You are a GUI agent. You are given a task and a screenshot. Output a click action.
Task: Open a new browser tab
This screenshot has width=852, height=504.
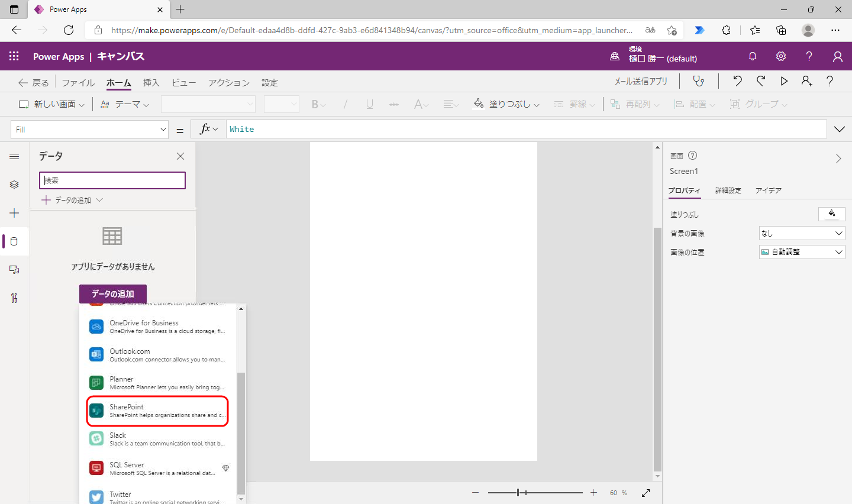click(x=180, y=9)
